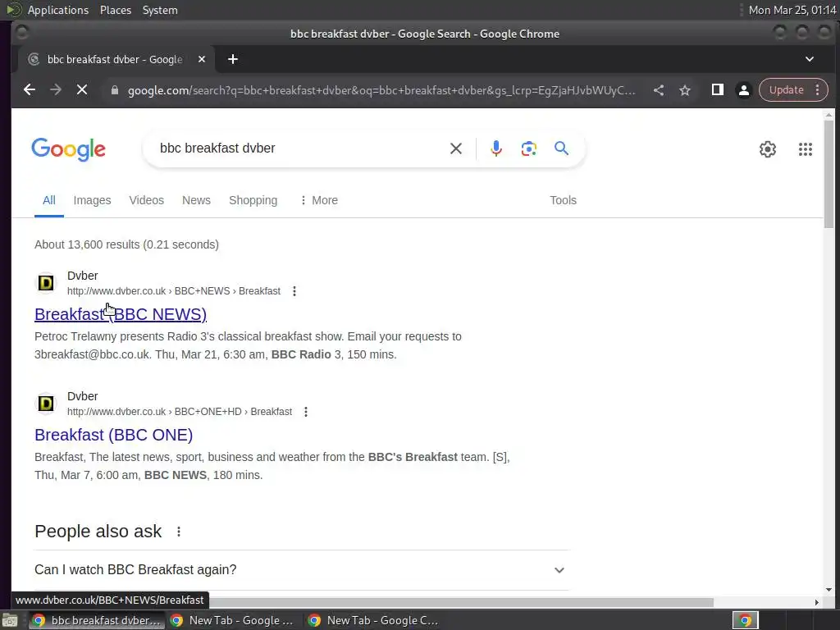
Task: Submit search with the magnifying glass icon
Action: (x=561, y=148)
